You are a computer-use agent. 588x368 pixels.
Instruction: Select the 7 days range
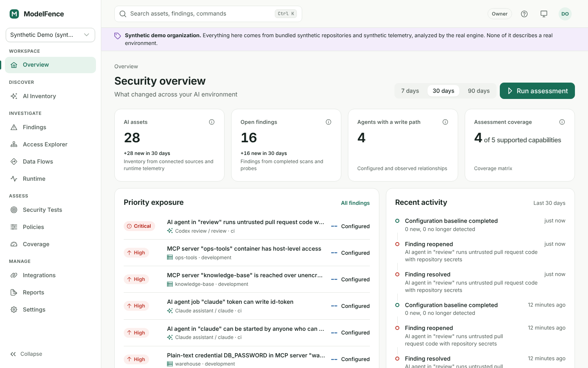[x=410, y=91]
